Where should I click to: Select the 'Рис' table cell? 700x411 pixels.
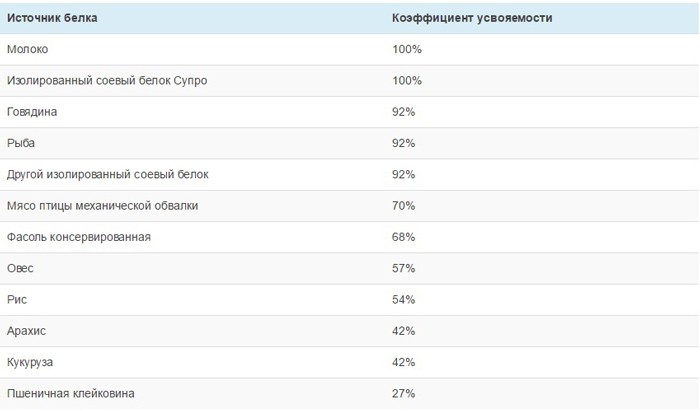pyautogui.click(x=17, y=299)
